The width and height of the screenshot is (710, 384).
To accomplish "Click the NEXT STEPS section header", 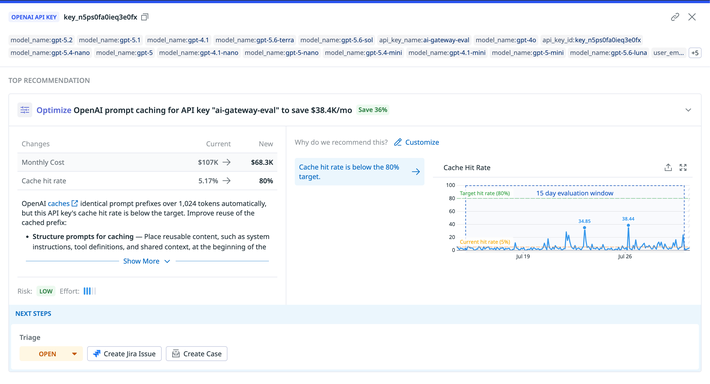I will tap(33, 313).
